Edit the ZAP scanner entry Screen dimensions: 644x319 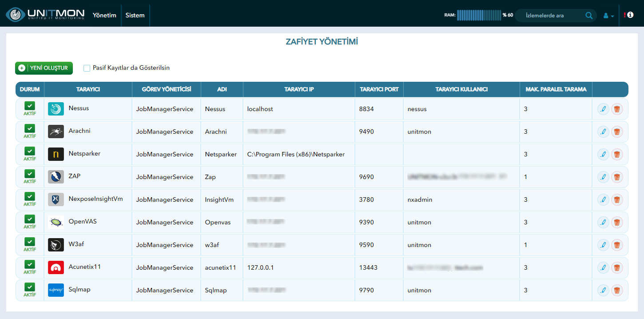coord(603,177)
